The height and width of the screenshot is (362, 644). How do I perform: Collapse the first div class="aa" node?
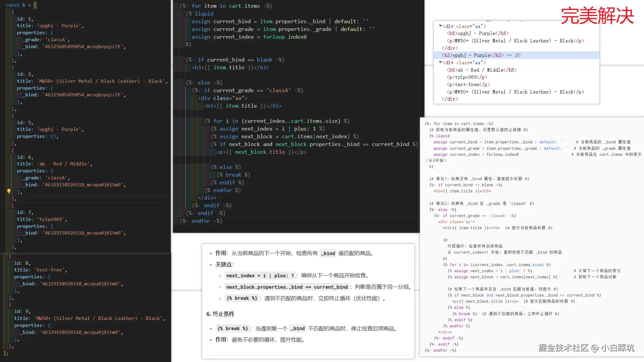[440, 26]
